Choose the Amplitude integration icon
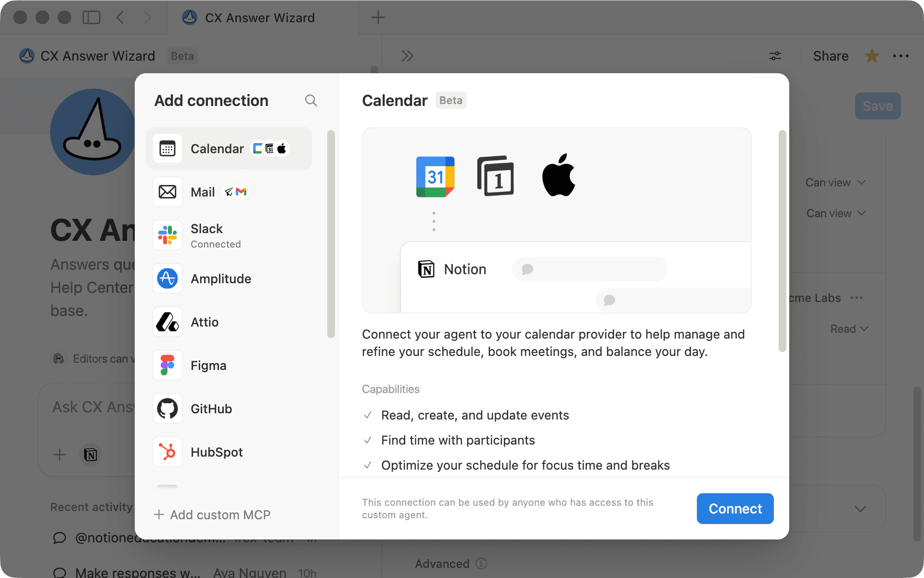This screenshot has width=924, height=578. coord(167,278)
